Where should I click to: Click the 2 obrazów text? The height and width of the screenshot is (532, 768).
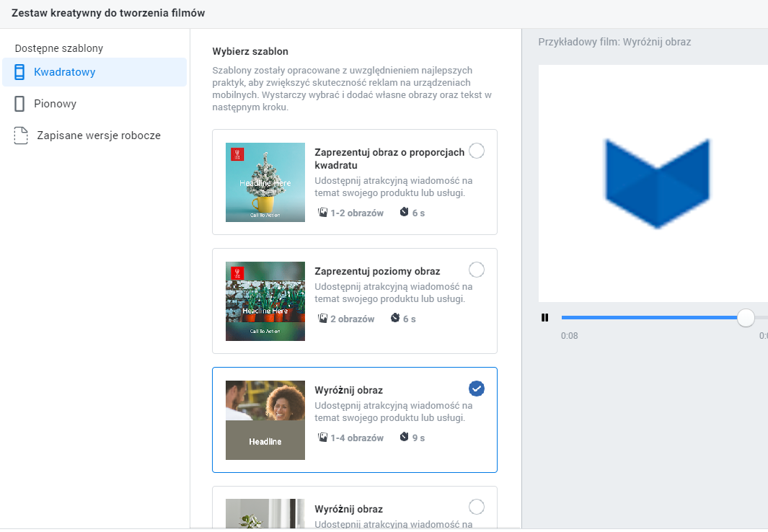tap(353, 319)
